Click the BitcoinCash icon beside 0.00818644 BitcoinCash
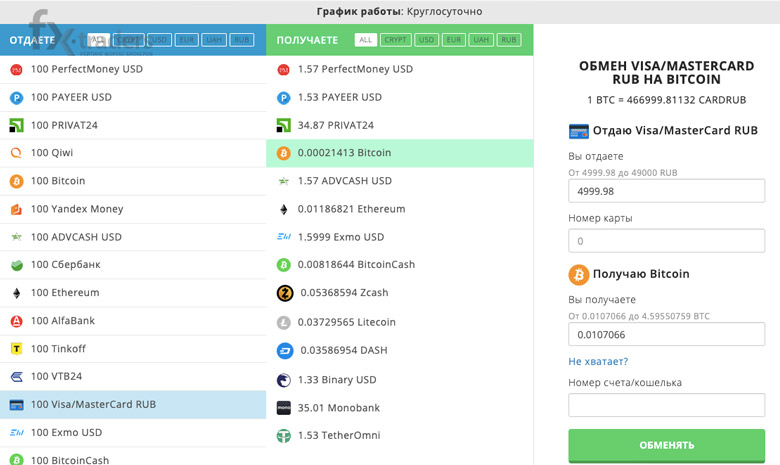Screen dimensions: 780x465 (284, 265)
